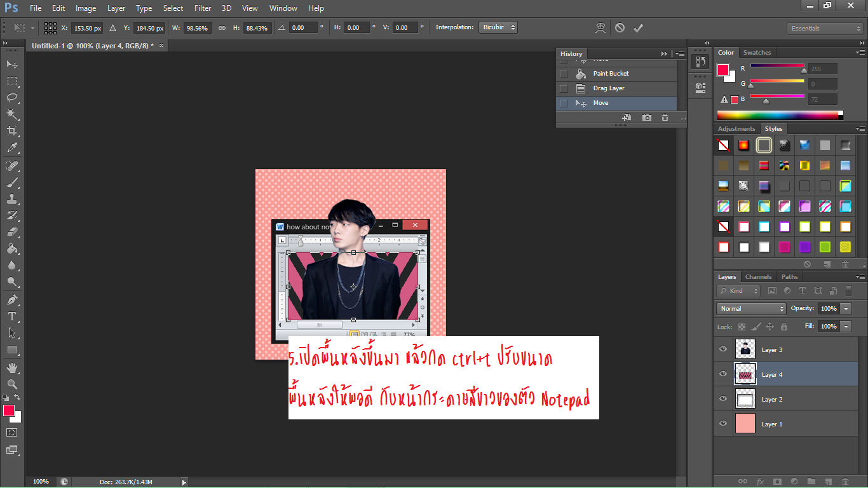868x488 pixels.
Task: Create new document from current history state
Action: pyautogui.click(x=627, y=118)
